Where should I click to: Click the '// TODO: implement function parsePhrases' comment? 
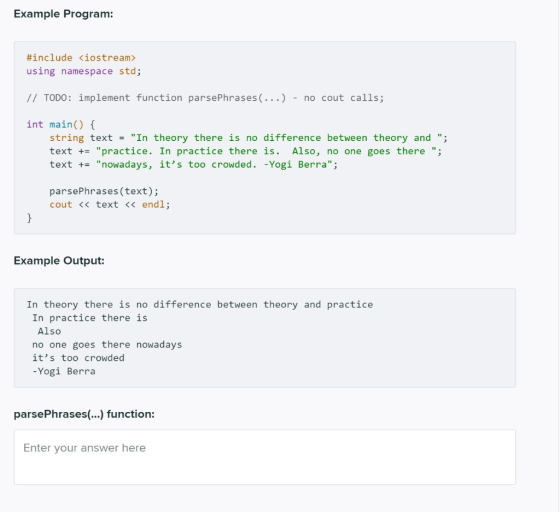pos(205,98)
